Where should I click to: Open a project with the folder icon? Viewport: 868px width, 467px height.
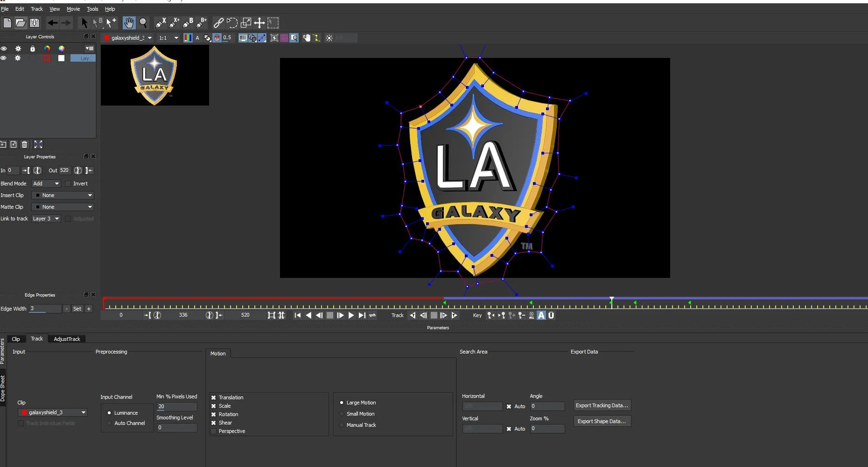click(x=21, y=22)
